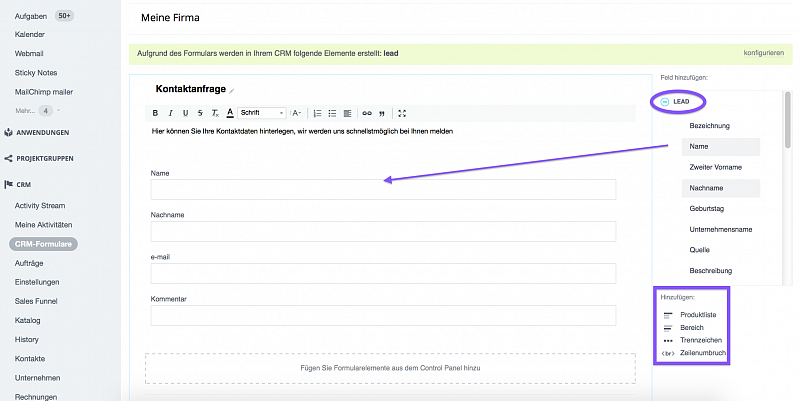Toggle strikethrough formatting in the editor toolbar
This screenshot has width=800, height=401.
click(200, 113)
